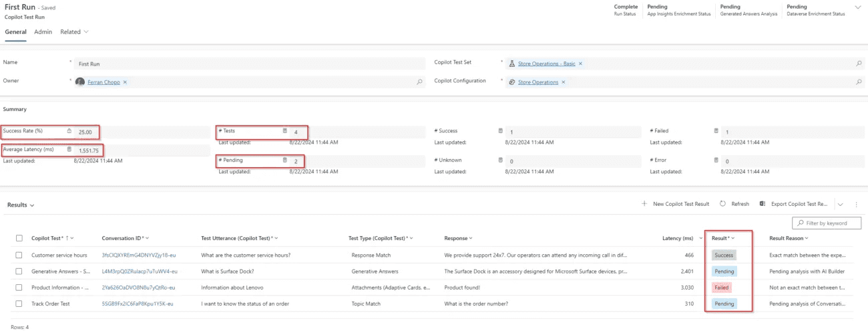Switch to the General tab
The image size is (868, 331).
(x=15, y=31)
